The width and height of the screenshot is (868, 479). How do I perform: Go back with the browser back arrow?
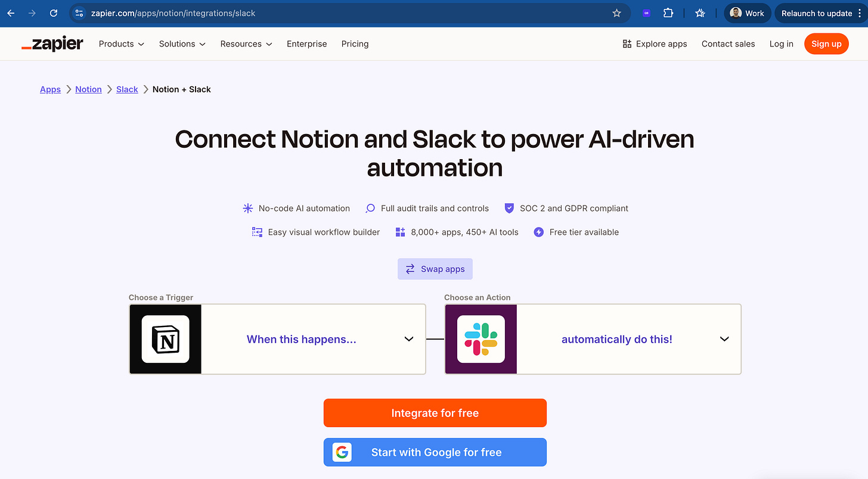(11, 13)
